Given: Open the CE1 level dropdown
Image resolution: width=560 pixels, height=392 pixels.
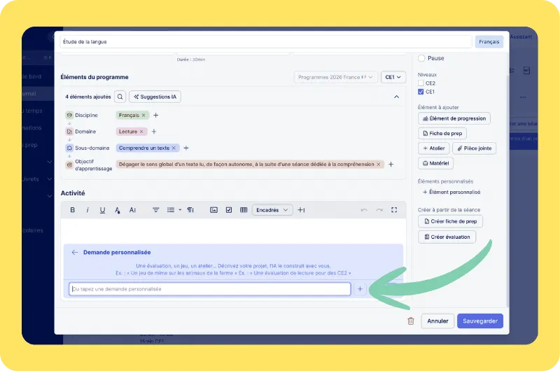Looking at the screenshot, I should pyautogui.click(x=393, y=77).
